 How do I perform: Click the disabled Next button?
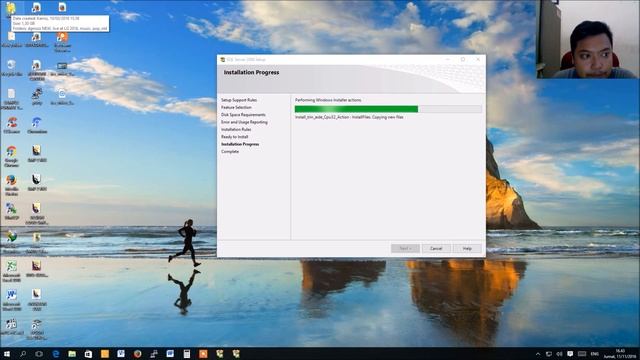point(405,248)
